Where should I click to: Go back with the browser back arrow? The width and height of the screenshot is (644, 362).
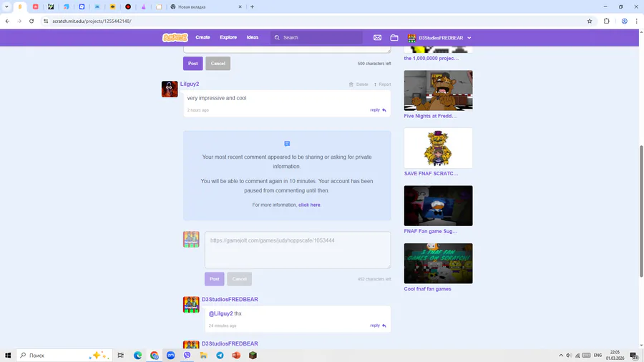7,21
